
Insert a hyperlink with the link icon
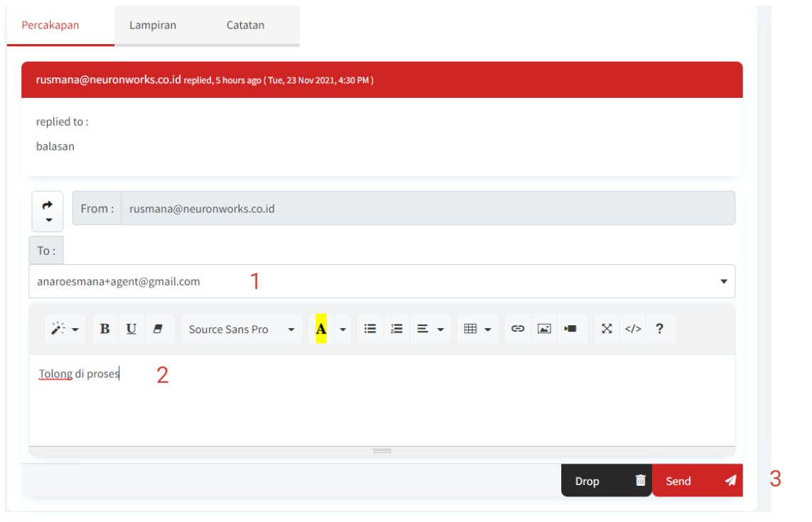pos(518,330)
